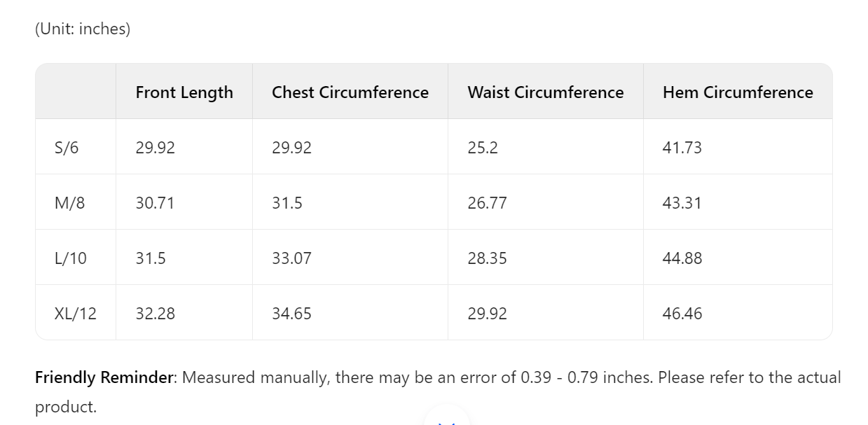Click the Friendly Reminder bold text
Screen dimensions: 868x425
click(x=104, y=377)
